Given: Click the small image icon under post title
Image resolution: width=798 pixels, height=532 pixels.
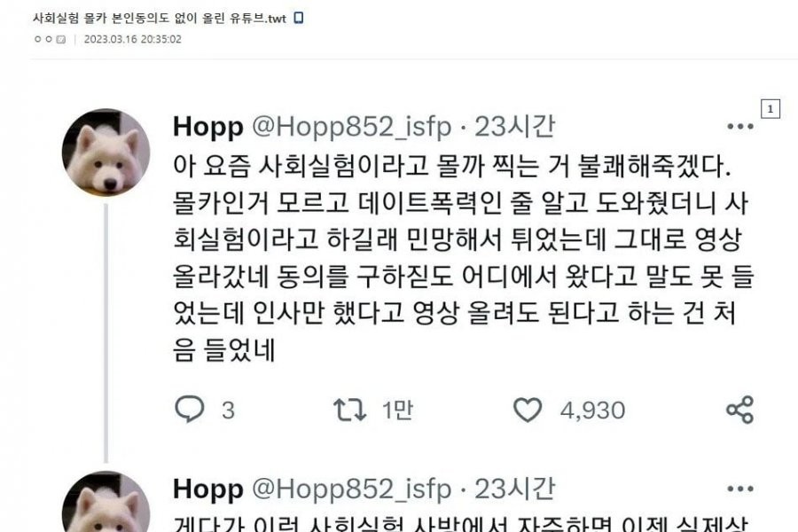Looking at the screenshot, I should pyautogui.click(x=61, y=39).
